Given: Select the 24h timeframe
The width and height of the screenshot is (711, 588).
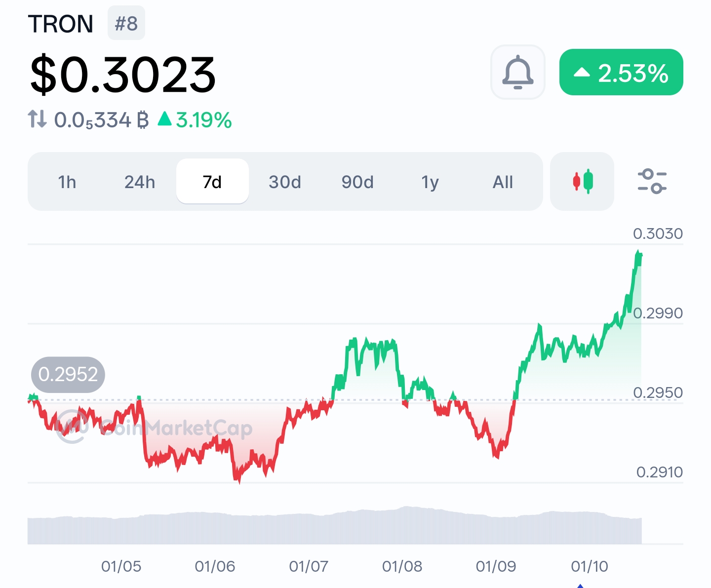Looking at the screenshot, I should pos(140,182).
